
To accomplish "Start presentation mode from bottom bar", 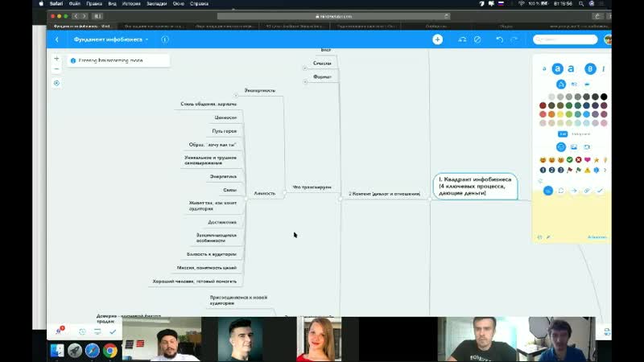I will pos(97,331).
